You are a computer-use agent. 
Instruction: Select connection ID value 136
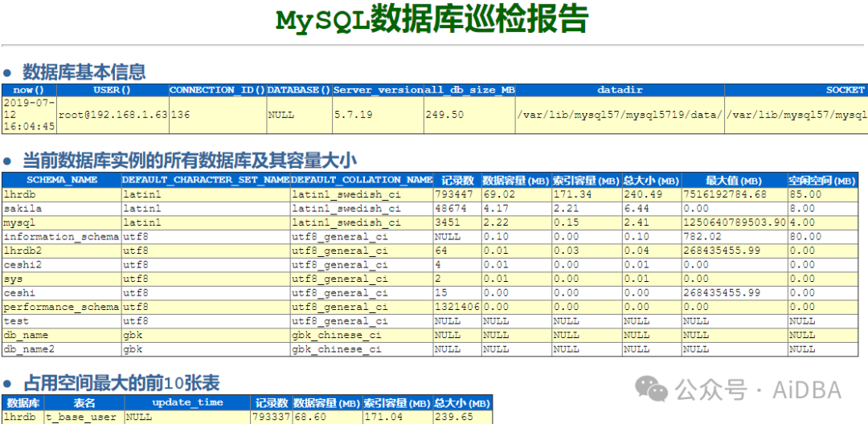coord(218,115)
